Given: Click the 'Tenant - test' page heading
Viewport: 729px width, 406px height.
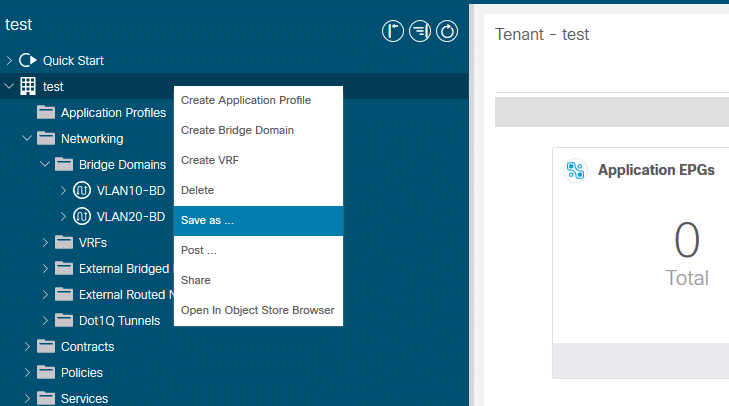Looking at the screenshot, I should [x=542, y=34].
